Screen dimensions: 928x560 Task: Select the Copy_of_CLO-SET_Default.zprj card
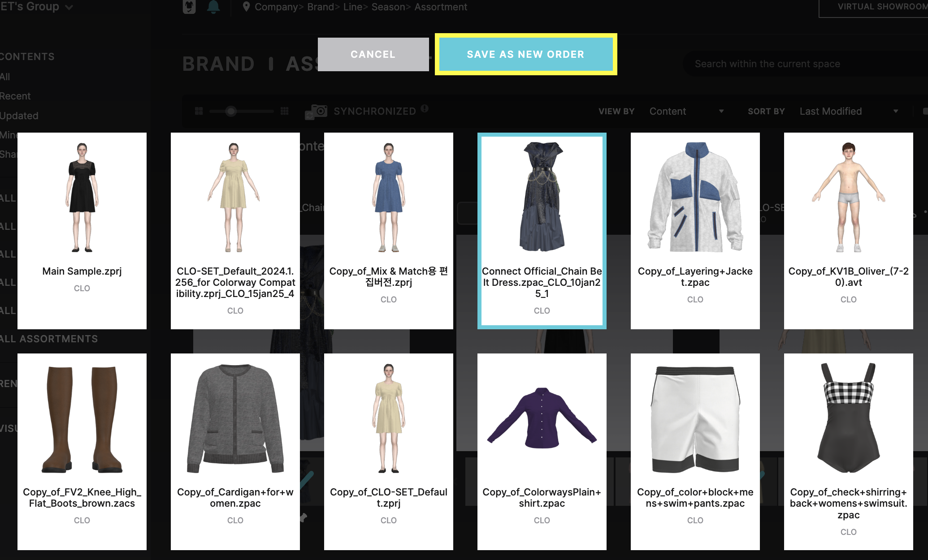(389, 452)
